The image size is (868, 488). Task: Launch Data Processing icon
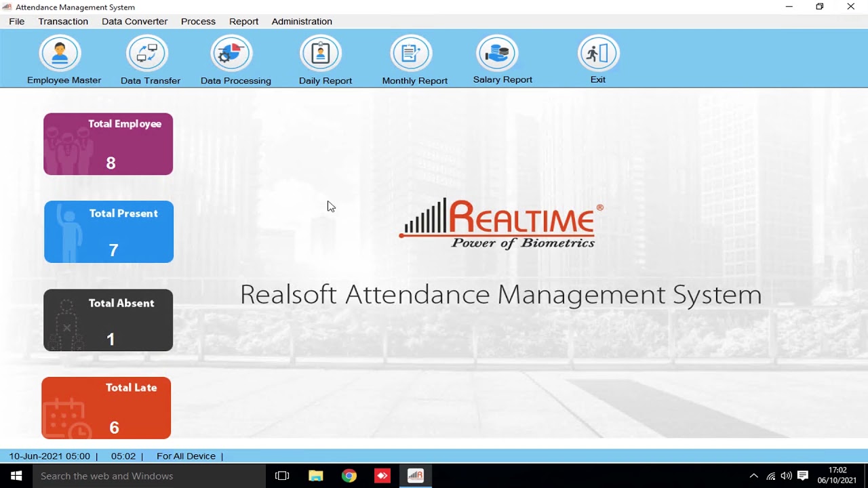(231, 54)
